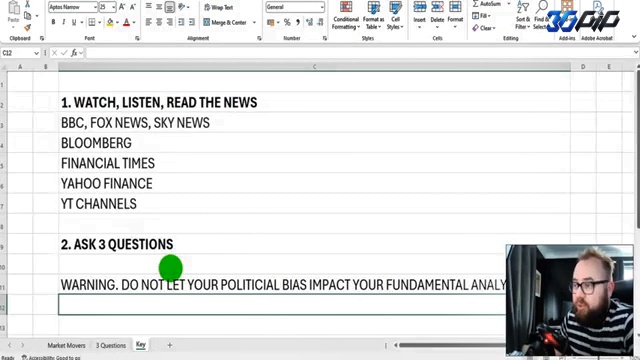Open Alignment settings dialog launcher
This screenshot has height=360, width=640.
[259, 38]
